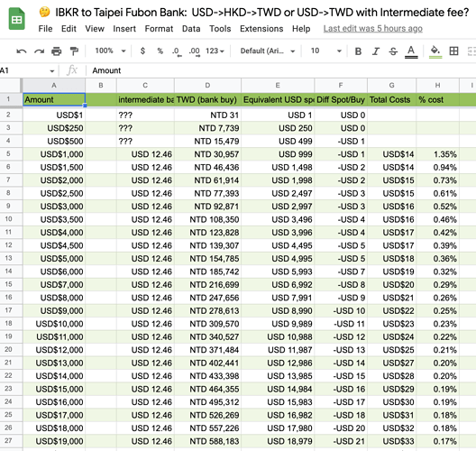
Task: Select column H header
Action: [437, 86]
